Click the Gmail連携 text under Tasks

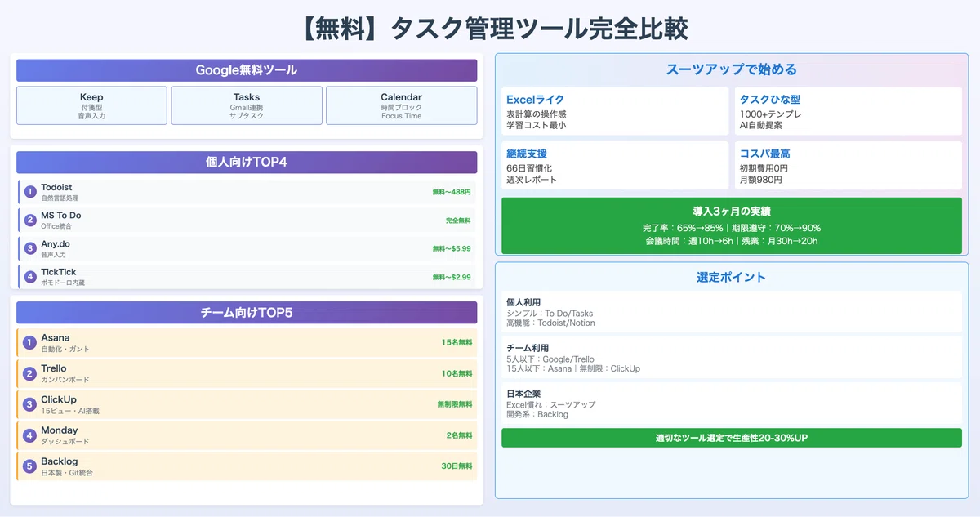(x=247, y=107)
